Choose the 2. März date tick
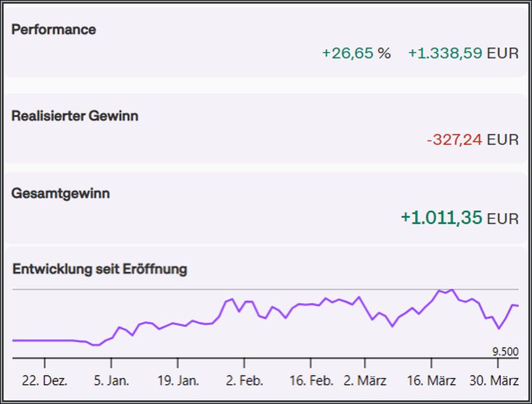 tap(364, 381)
